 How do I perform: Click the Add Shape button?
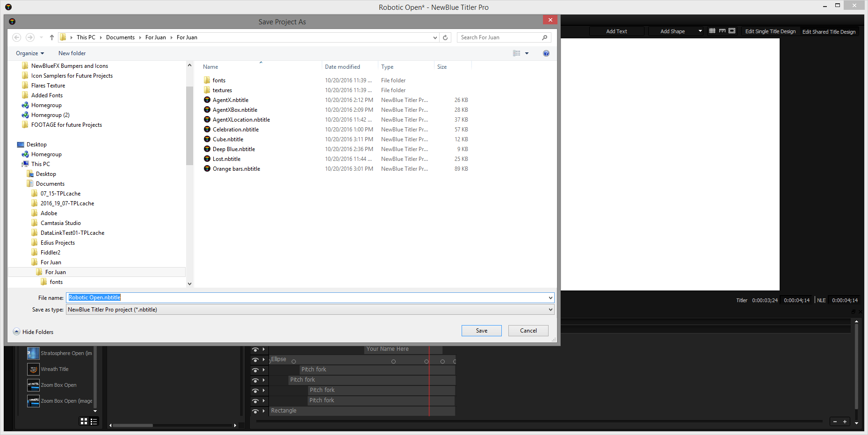pos(673,31)
